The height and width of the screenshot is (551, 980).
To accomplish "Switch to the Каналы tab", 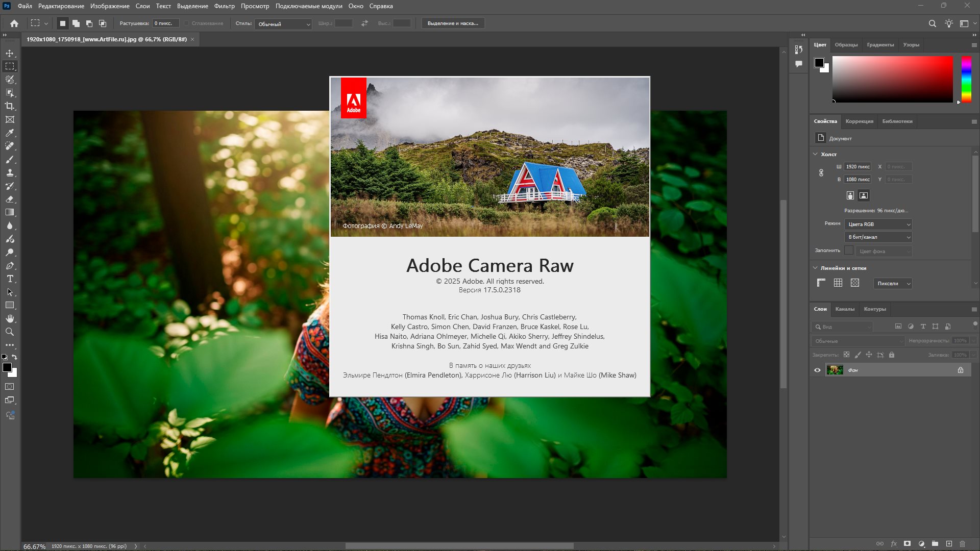I will click(x=844, y=309).
